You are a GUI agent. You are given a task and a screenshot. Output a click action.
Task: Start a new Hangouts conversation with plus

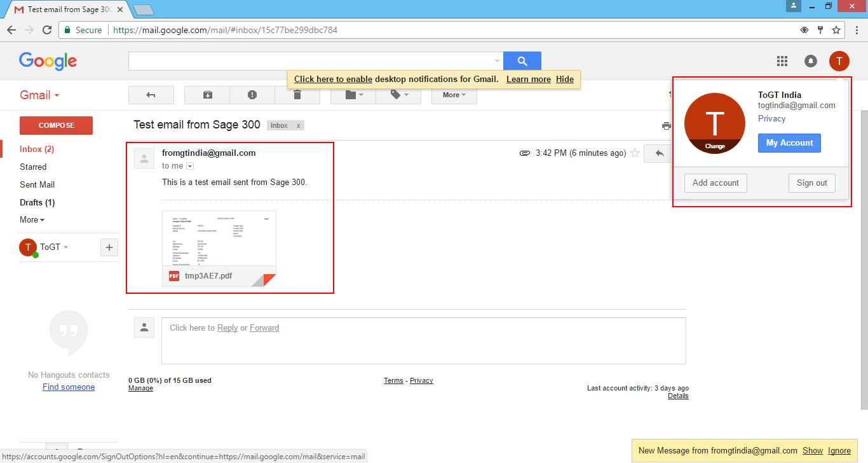tap(109, 247)
